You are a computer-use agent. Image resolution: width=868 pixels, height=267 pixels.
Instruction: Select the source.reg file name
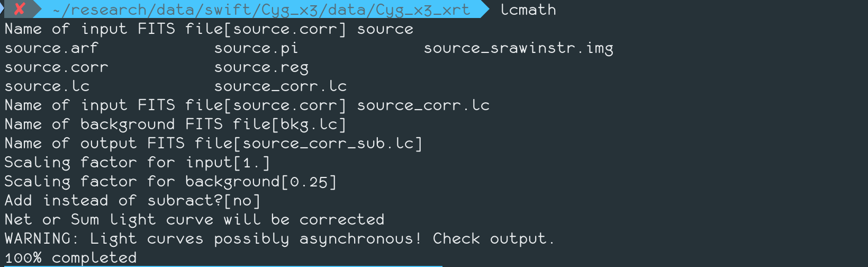(261, 67)
